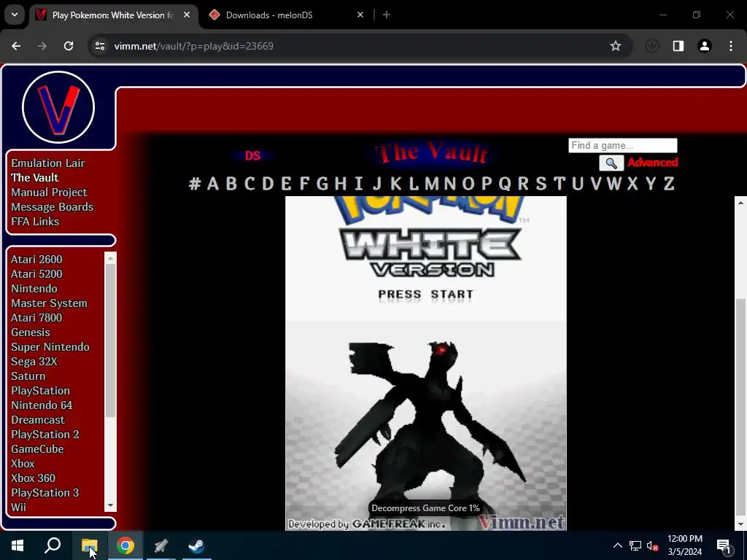This screenshot has height=560, width=747.
Task: Browse games starting with letter M
Action: [x=432, y=183]
